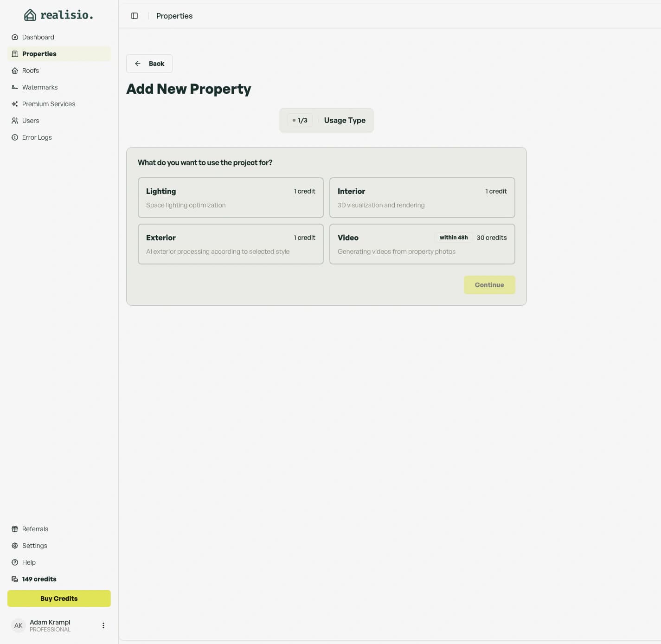The height and width of the screenshot is (644, 661).
Task: Click the Usage Type step label
Action: point(345,120)
